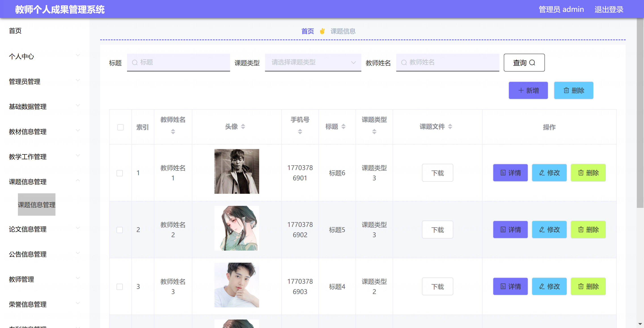Click the 查询 search button
Screen dimensions: 644x328
pyautogui.click(x=524, y=63)
